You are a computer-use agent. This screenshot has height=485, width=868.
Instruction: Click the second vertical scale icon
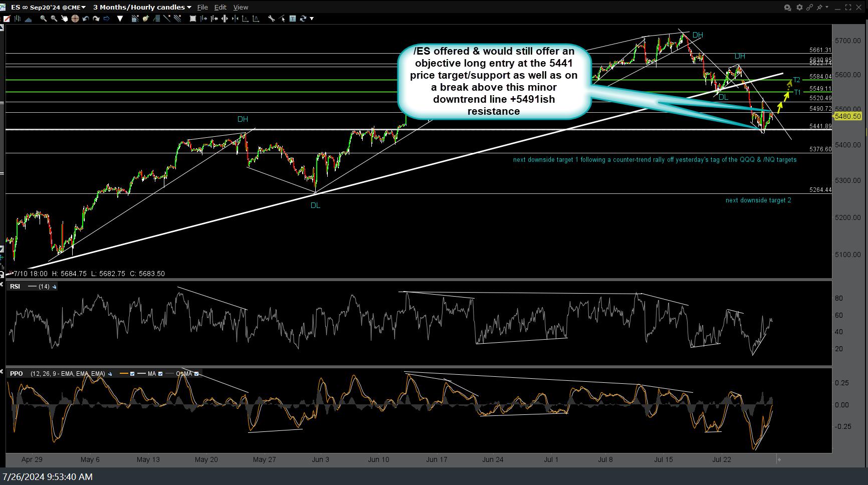coord(256,19)
